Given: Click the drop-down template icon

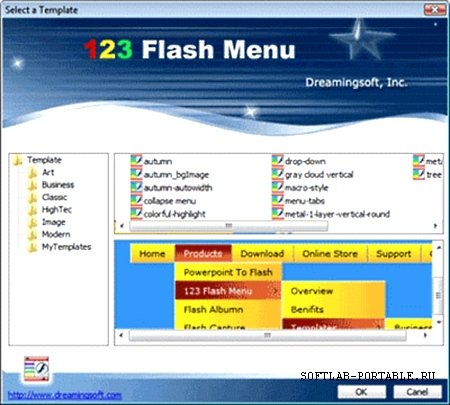Looking at the screenshot, I should (278, 160).
